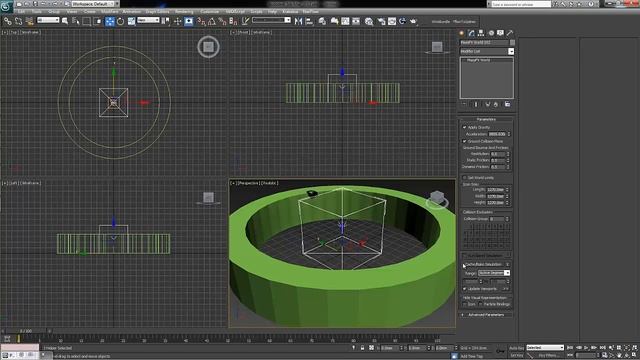Click the Use Pivot Point Center icon

point(166,21)
